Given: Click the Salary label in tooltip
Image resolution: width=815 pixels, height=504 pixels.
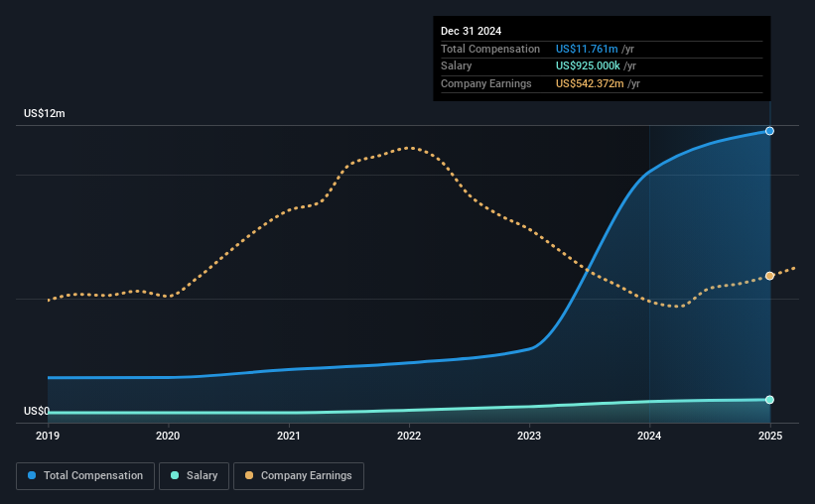Looking at the screenshot, I should [457, 66].
